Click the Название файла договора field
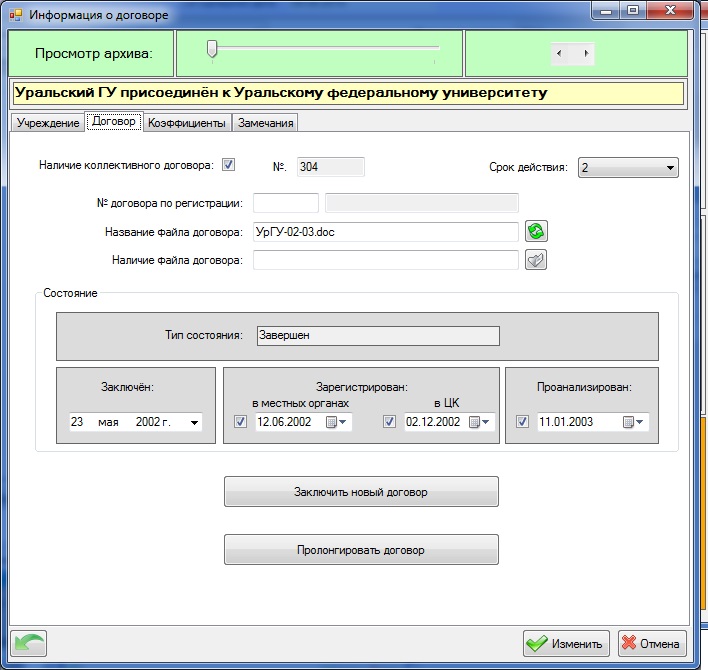708x670 pixels. click(x=386, y=232)
